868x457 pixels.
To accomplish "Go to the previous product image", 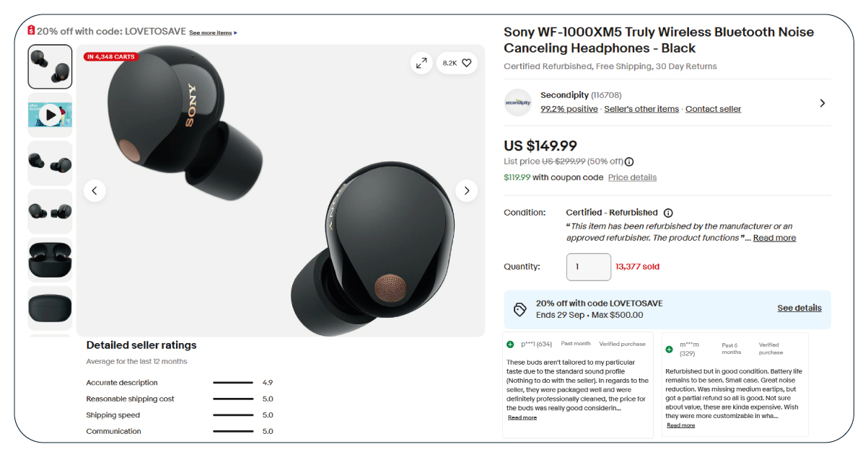I will 95,191.
